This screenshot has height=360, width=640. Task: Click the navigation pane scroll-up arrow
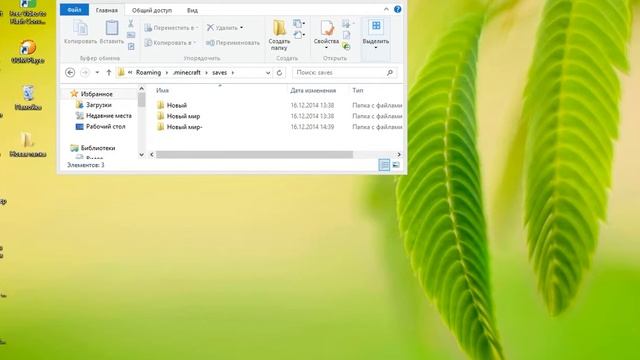click(142, 89)
